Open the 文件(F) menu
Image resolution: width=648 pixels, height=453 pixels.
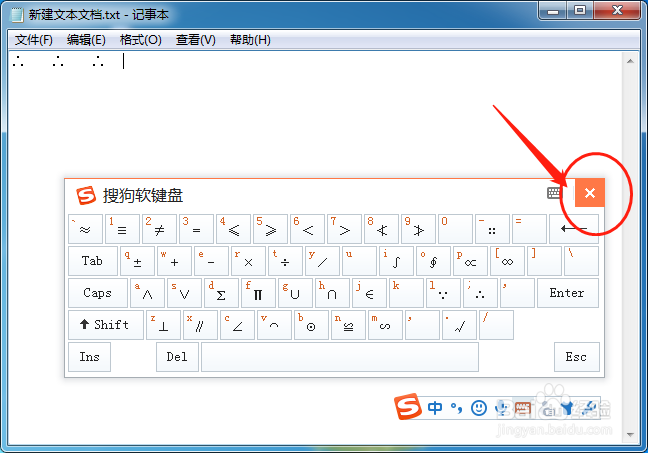coord(34,40)
